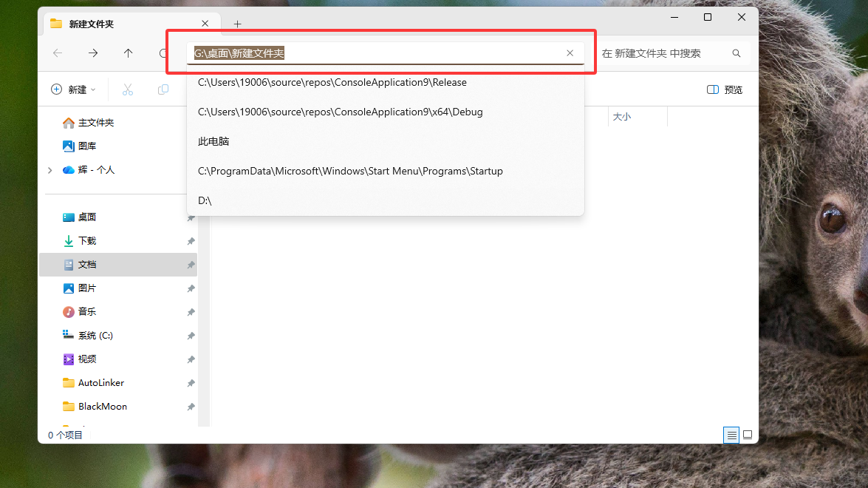Viewport: 868px width, 488px height.
Task: Toggle the 预览 preview pane
Action: (x=725, y=89)
